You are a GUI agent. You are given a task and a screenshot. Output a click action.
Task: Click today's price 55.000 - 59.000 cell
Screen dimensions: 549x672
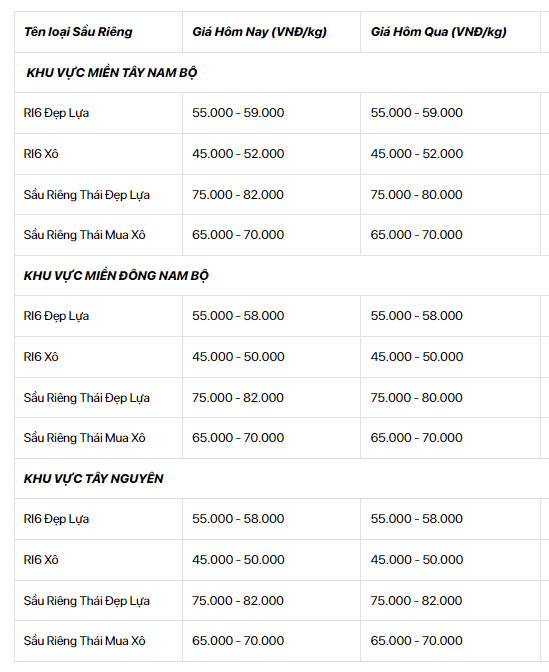pos(238,113)
